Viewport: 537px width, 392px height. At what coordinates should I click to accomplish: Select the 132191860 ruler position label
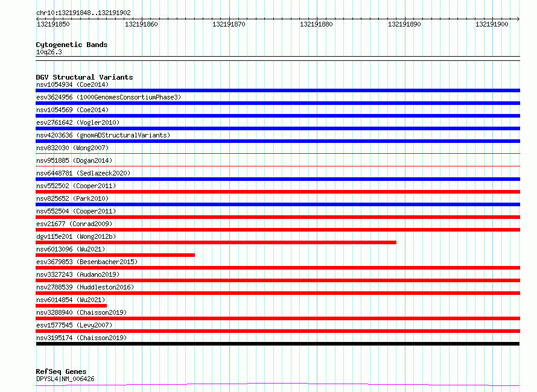point(141,24)
